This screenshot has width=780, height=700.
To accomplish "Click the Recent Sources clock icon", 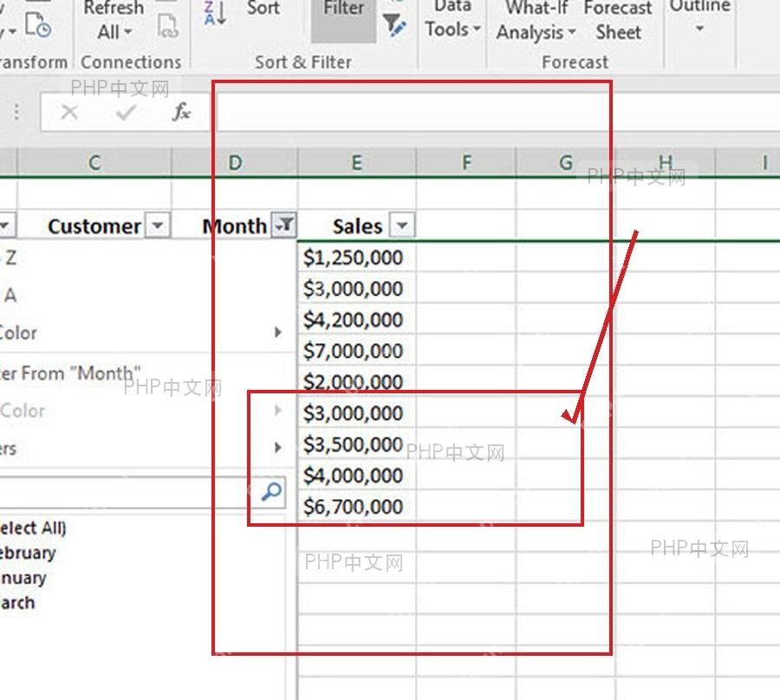I will 38,25.
